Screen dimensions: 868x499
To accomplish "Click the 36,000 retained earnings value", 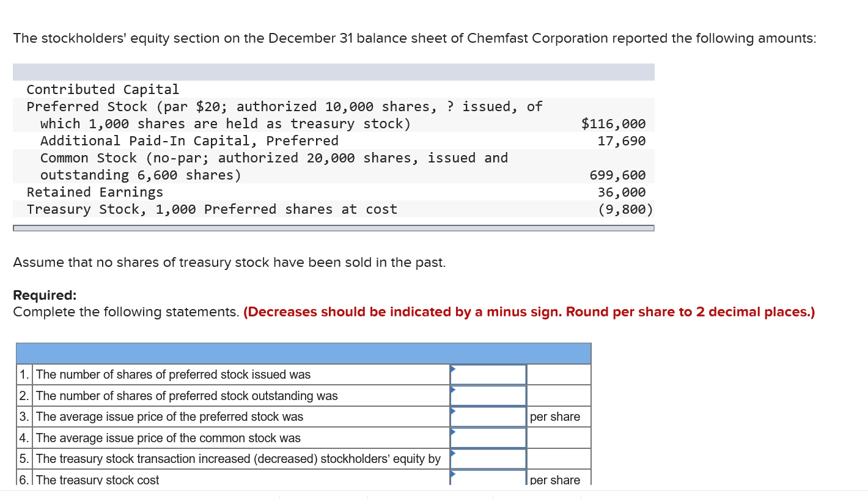I will (x=622, y=192).
